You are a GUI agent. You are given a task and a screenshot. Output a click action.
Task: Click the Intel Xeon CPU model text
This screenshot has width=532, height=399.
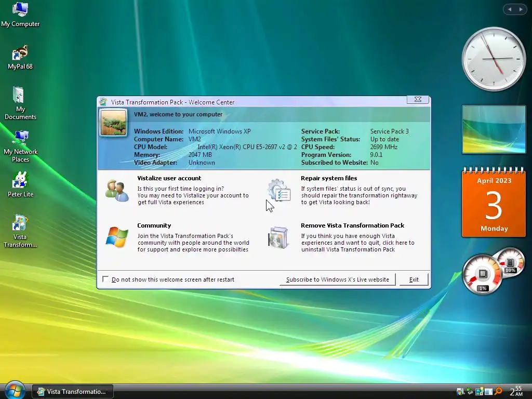(247, 147)
